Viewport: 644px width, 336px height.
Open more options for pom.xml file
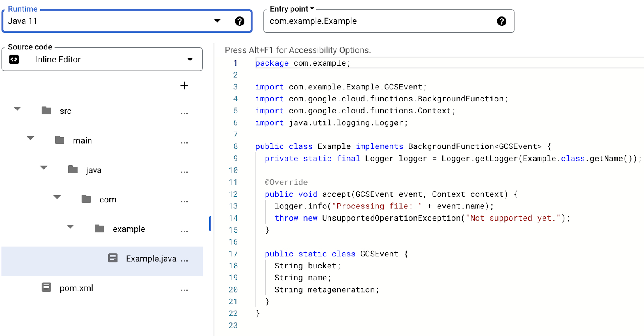pos(184,290)
